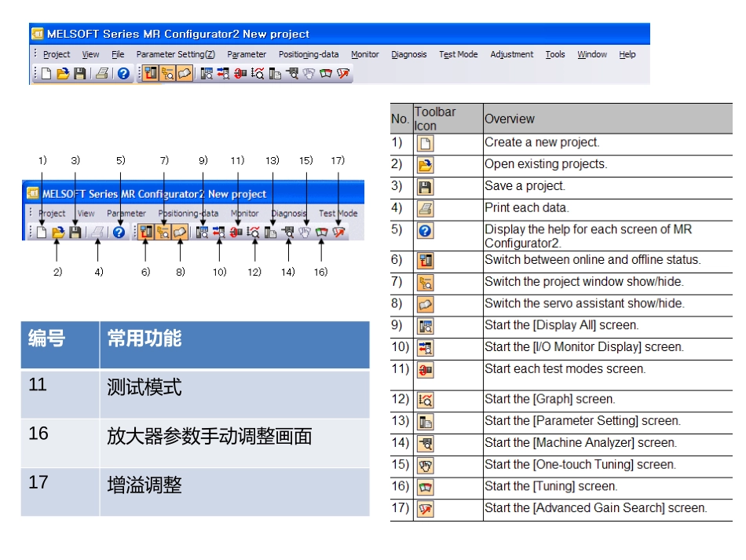Open Diagnosis menu in numbered annotated window
This screenshot has height=560, width=746.
coord(289,214)
